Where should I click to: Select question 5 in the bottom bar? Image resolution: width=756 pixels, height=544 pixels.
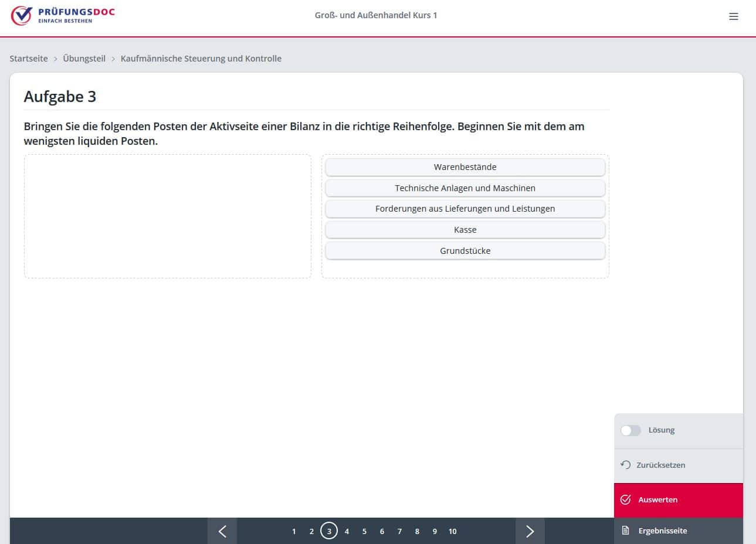(x=364, y=532)
